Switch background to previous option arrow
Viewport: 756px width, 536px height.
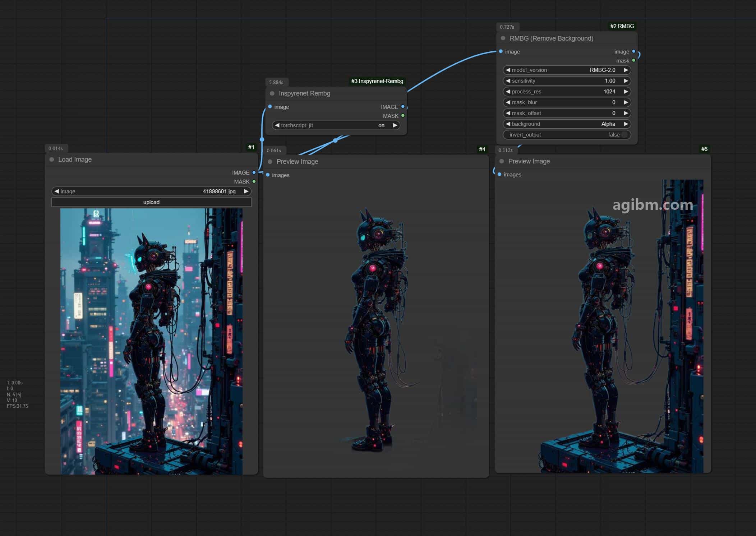[x=508, y=124]
